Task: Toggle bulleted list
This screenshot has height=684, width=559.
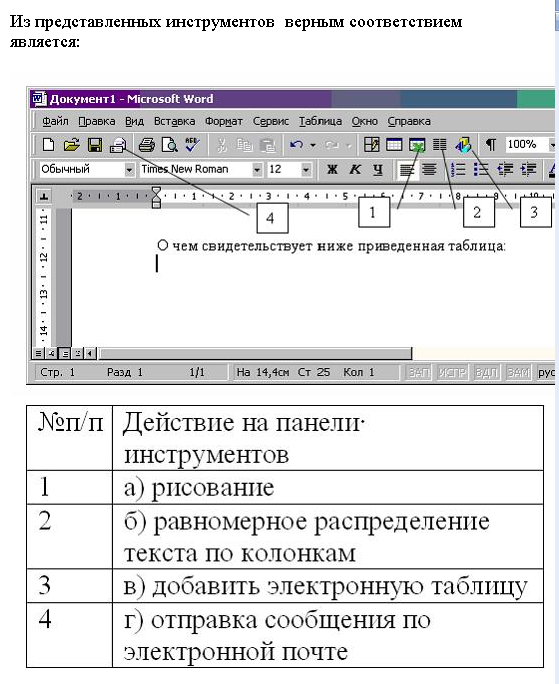Action: 481,169
